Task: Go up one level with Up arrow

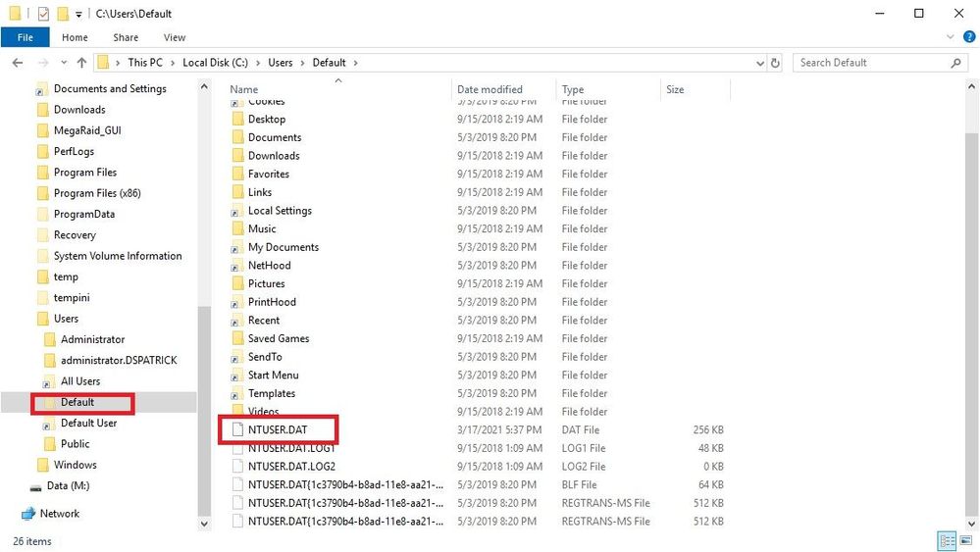Action: 81,63
